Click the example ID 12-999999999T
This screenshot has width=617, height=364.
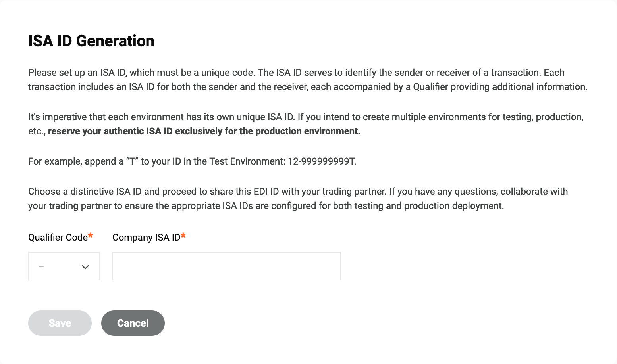click(x=322, y=161)
